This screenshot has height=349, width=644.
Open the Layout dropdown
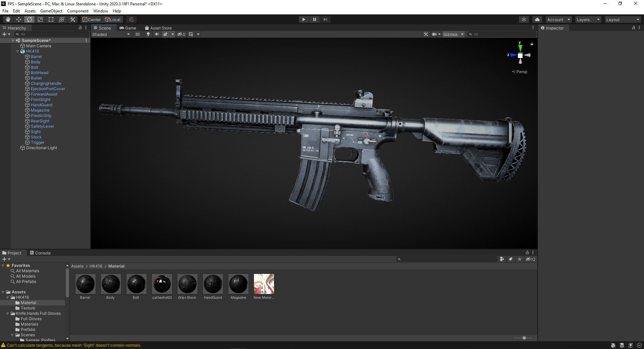pos(623,19)
